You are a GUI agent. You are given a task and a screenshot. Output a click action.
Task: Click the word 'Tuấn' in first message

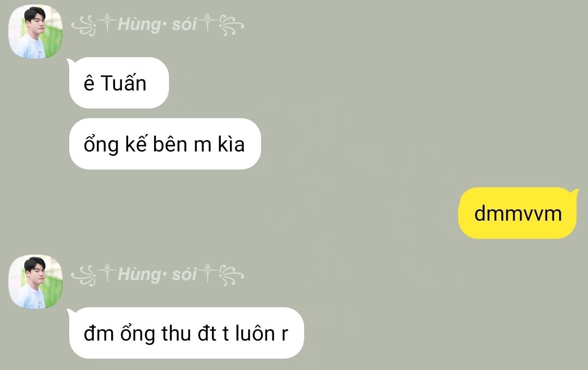point(123,82)
